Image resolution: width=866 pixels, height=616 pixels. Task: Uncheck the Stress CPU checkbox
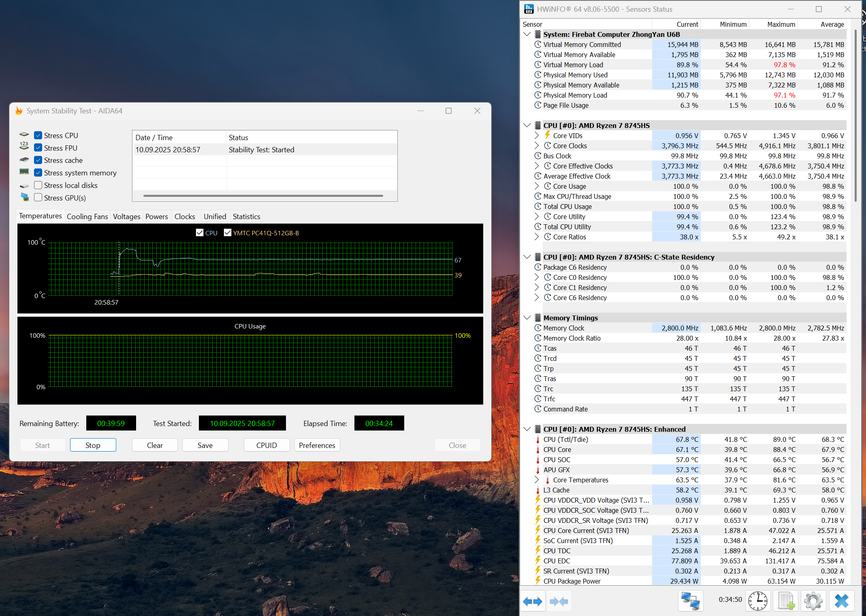(x=38, y=135)
